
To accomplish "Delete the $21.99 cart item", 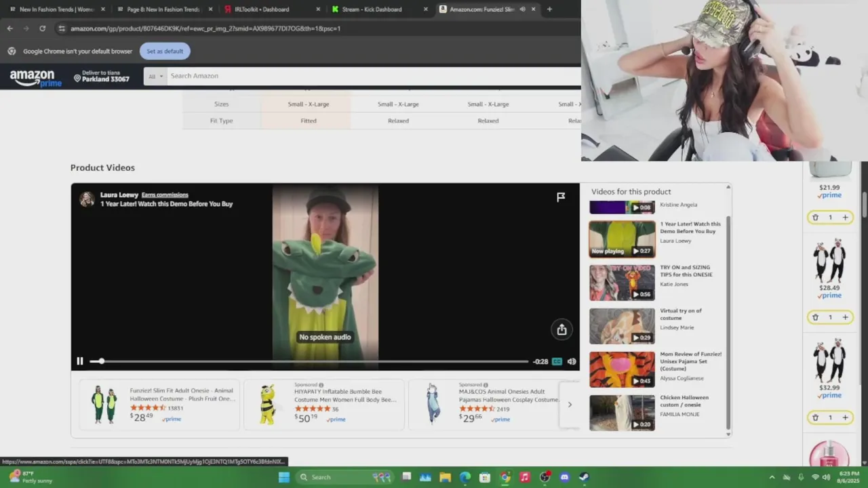I will (815, 217).
